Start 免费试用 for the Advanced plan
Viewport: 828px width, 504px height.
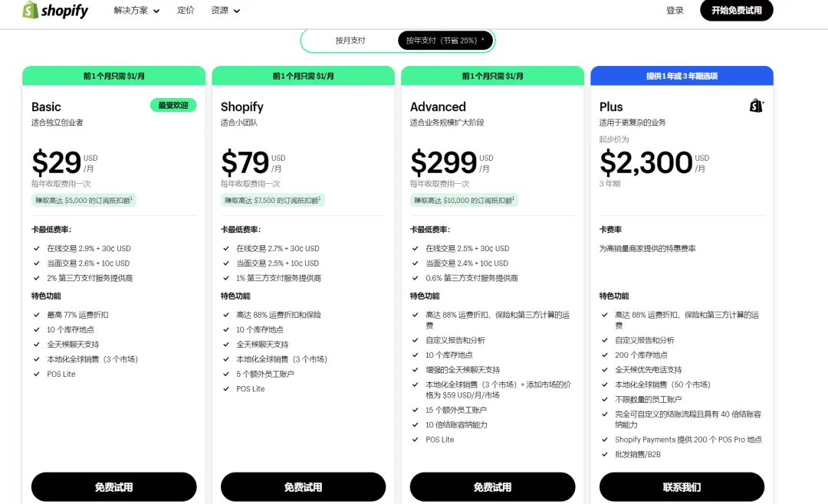point(492,486)
